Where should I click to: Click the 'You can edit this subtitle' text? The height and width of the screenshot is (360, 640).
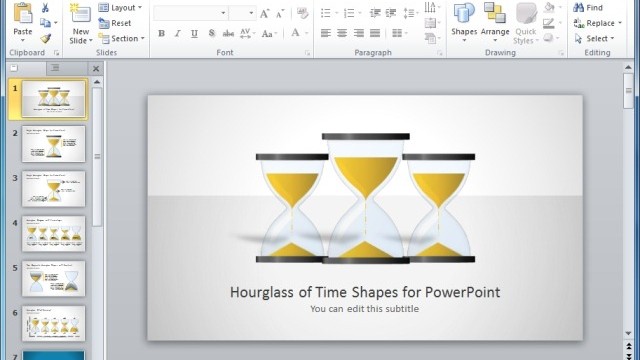coord(364,309)
